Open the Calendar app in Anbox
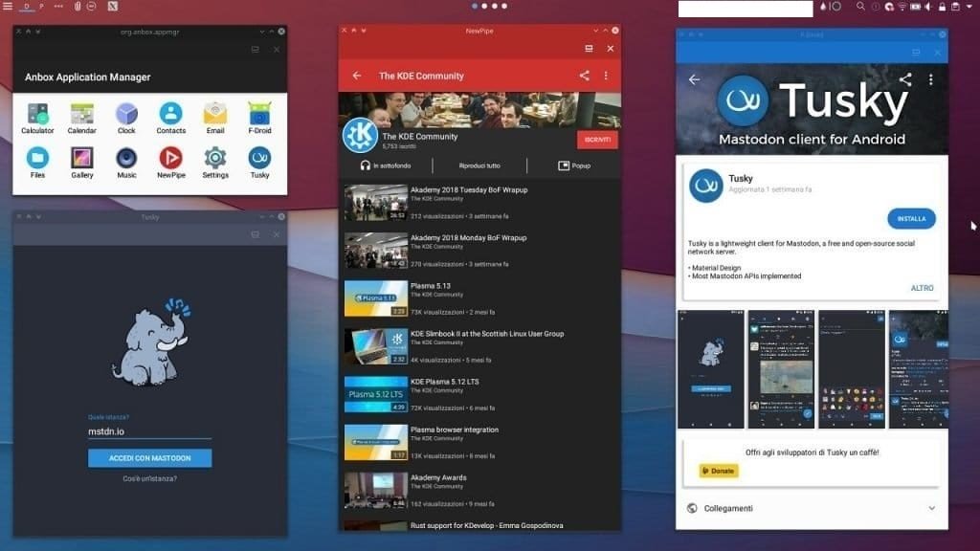Screen dimensions: 980x551 click(x=82, y=118)
